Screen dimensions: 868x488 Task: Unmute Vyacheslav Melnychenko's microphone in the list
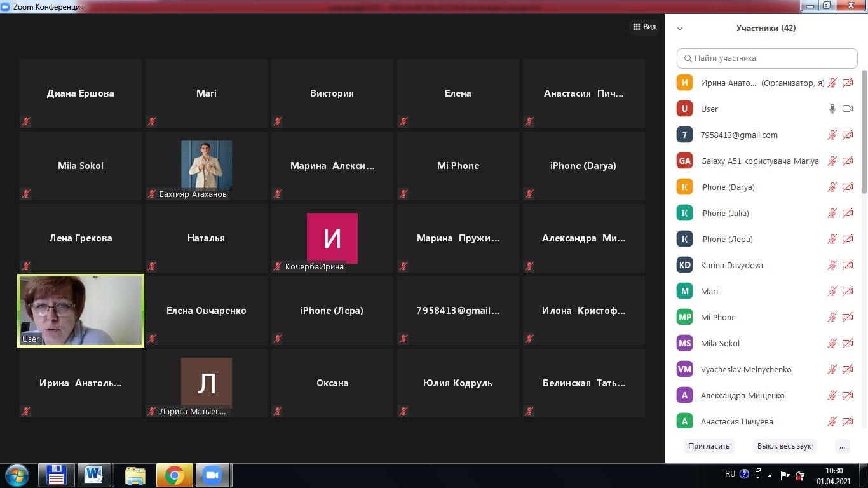(832, 369)
